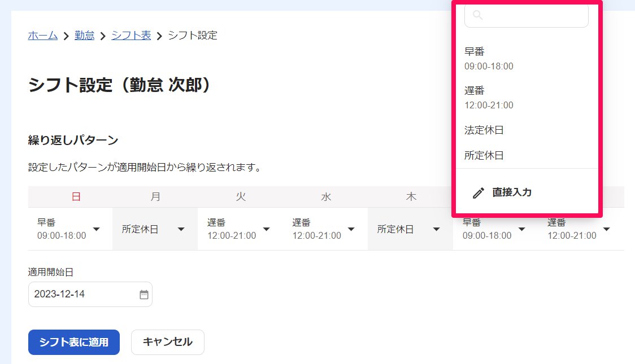Click the 水 column header

(326, 197)
